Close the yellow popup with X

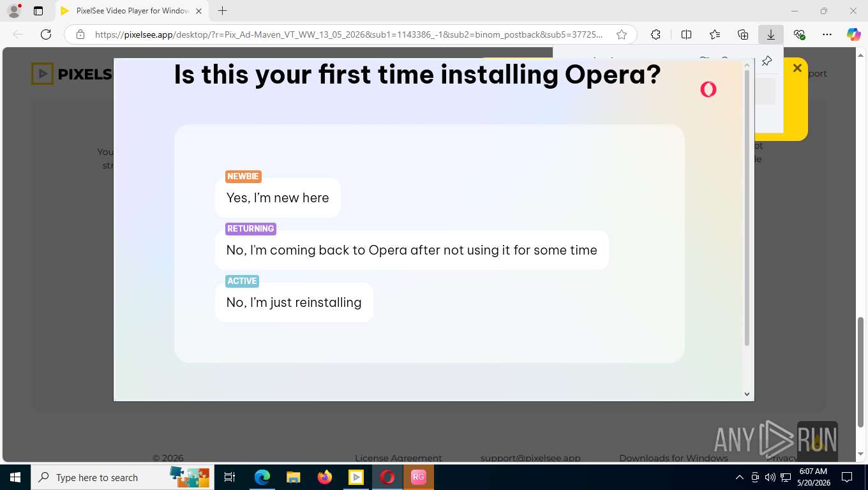coord(797,68)
